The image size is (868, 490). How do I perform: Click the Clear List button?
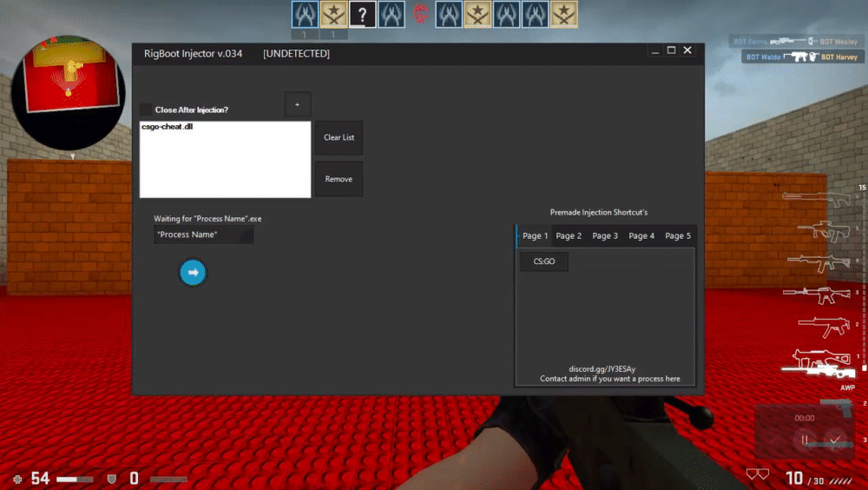339,137
